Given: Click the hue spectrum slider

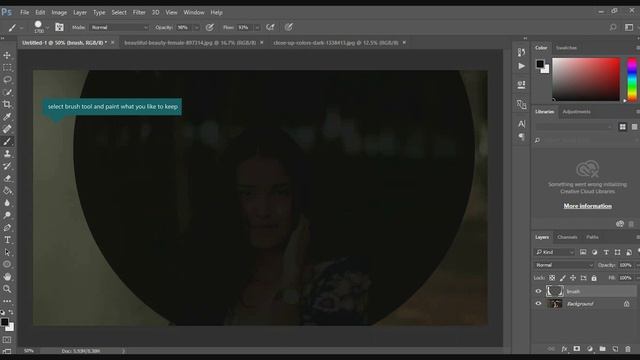Looking at the screenshot, I should [632, 79].
